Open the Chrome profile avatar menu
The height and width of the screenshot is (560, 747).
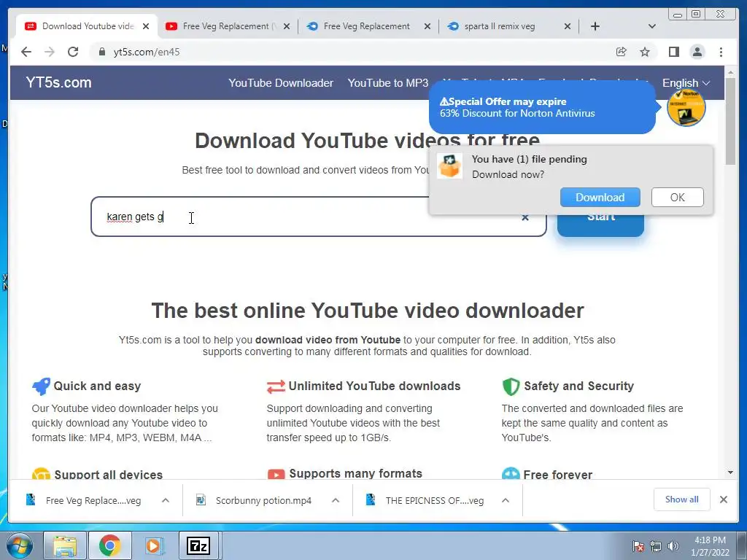697,52
